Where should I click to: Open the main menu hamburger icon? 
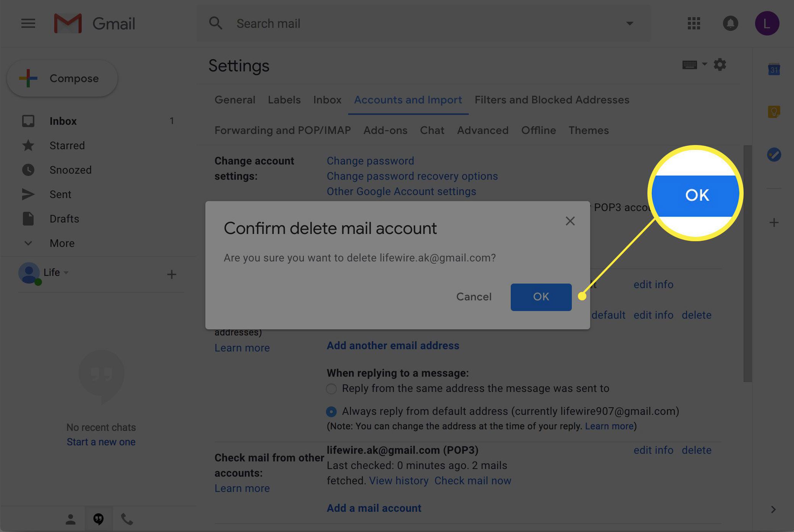coord(28,24)
